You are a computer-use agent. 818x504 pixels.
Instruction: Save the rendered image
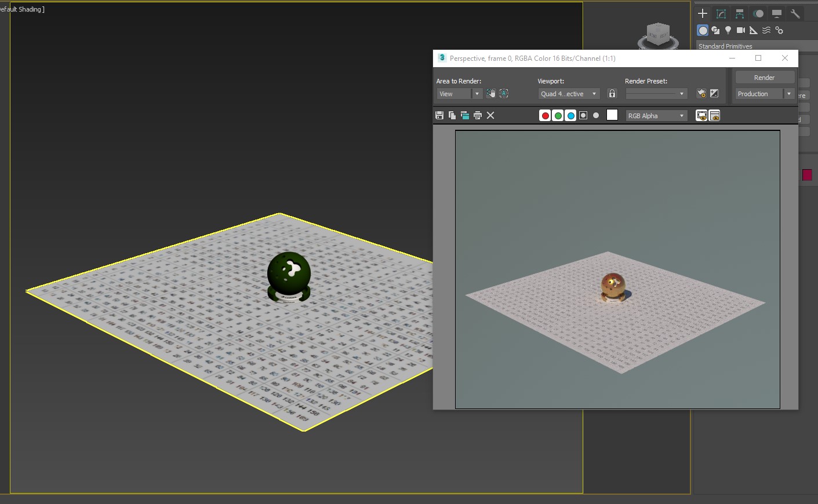pos(439,115)
